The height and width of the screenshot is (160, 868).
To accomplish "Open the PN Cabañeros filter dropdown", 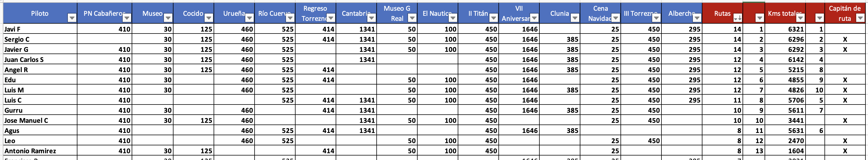I will click(x=127, y=18).
